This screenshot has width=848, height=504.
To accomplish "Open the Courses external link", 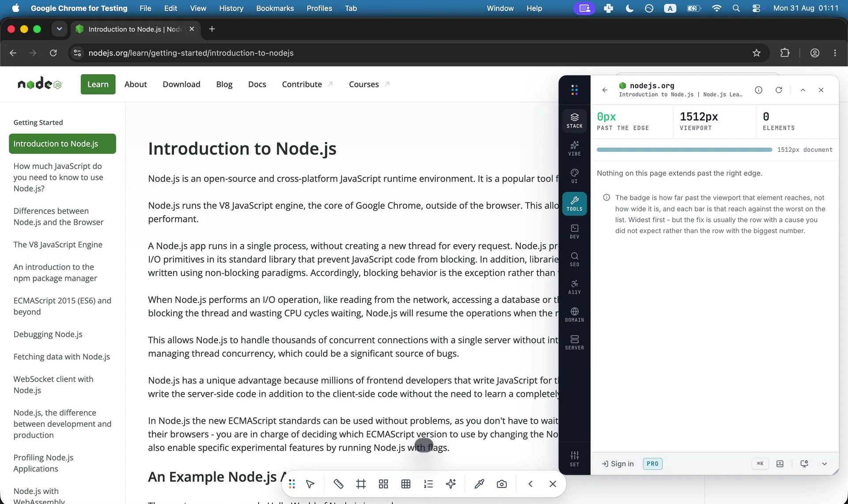I will click(x=369, y=84).
